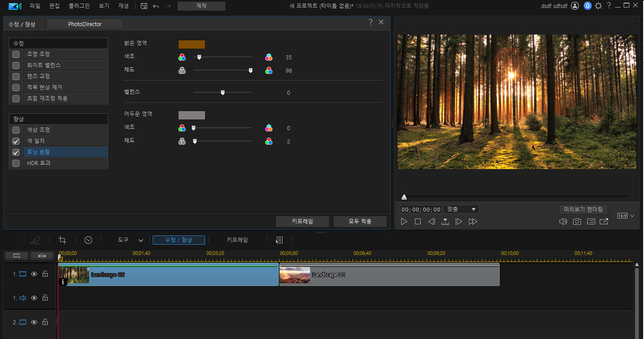644x339 pixels.
Task: Switch to the 키프레임 tab in timeline toolbar
Action: [x=237, y=240]
